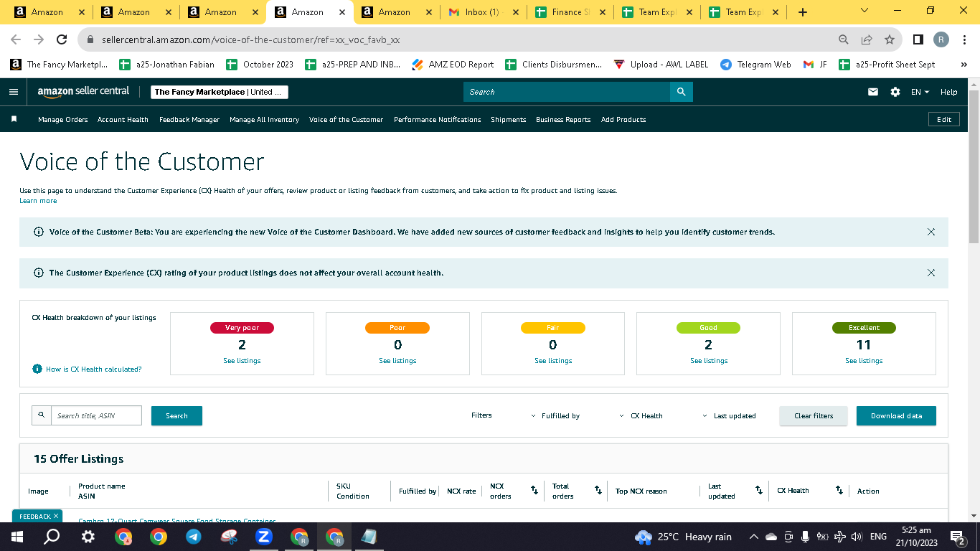Open Manage Orders in the navigation bar
The image size is (980, 551).
tap(63, 120)
